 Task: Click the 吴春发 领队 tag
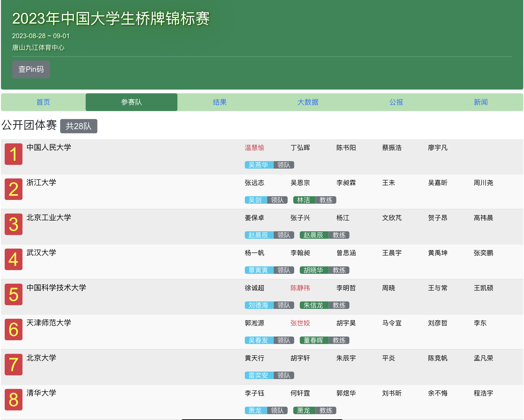(270, 340)
